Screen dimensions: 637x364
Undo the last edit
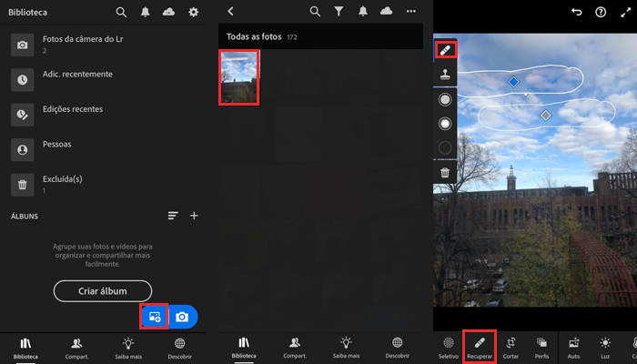pyautogui.click(x=576, y=12)
